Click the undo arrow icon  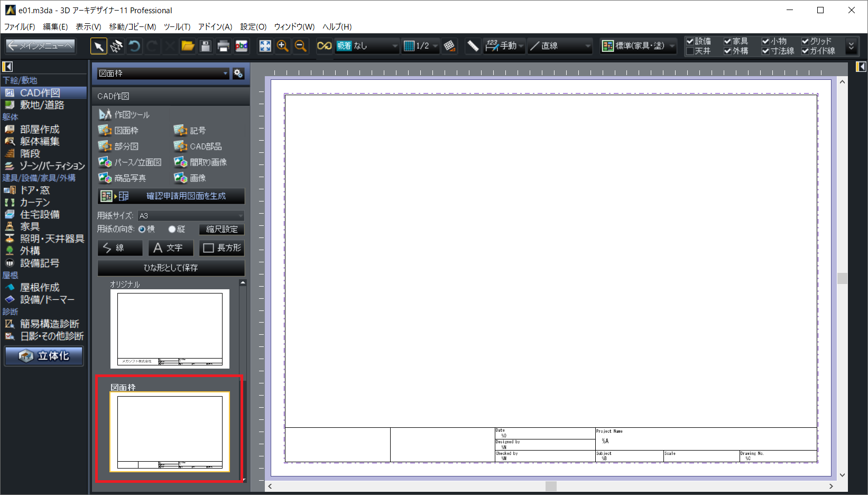[134, 47]
